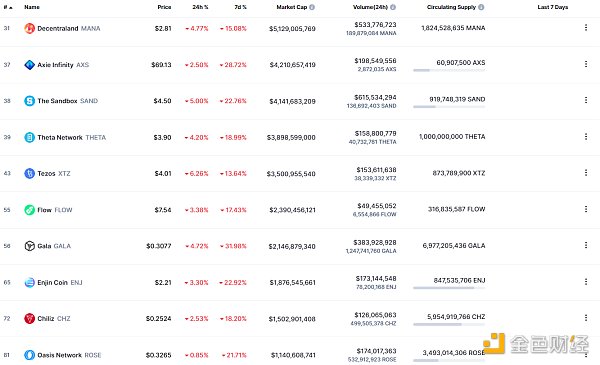Open the three-dot menu for Enjin Coin
The height and width of the screenshot is (365, 600).
586,282
